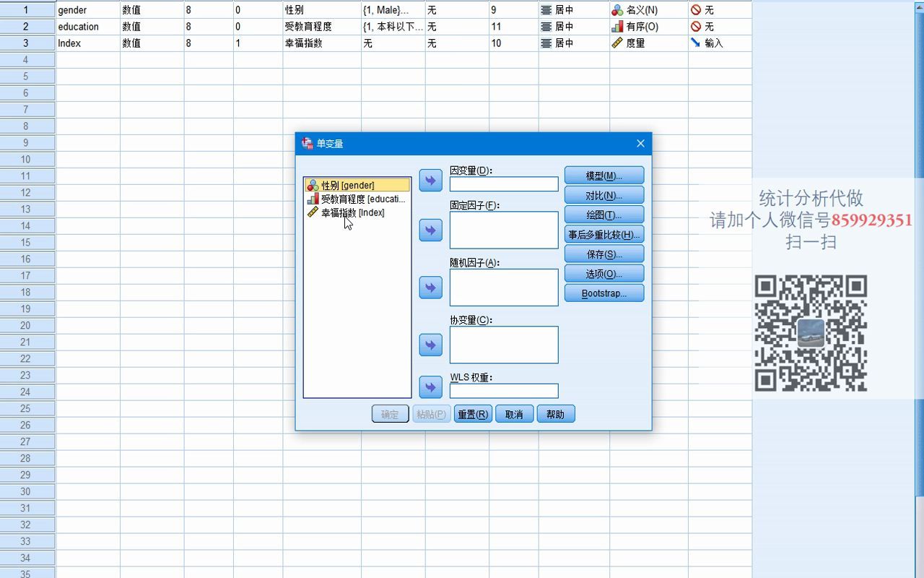Open the 绘图(T)... settings

tap(604, 215)
